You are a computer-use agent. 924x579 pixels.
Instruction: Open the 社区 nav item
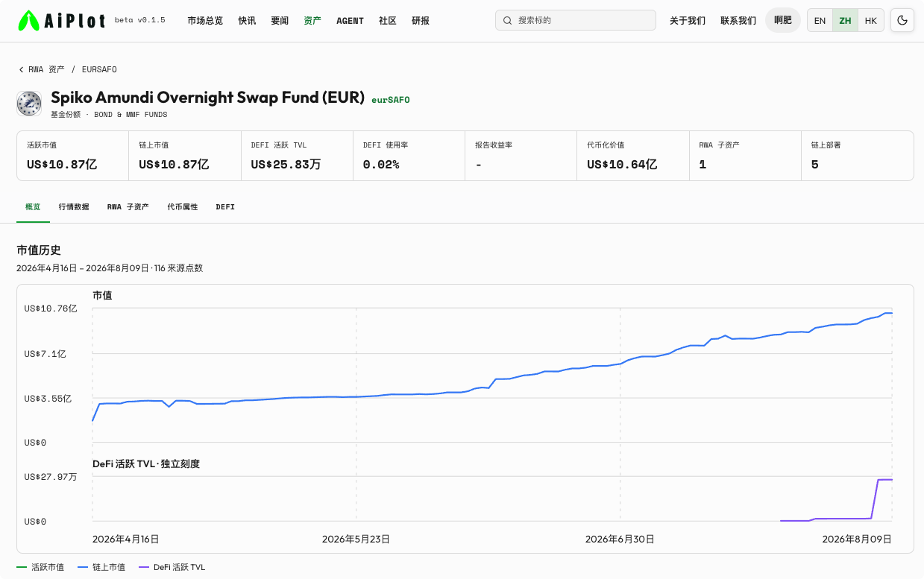pos(388,20)
